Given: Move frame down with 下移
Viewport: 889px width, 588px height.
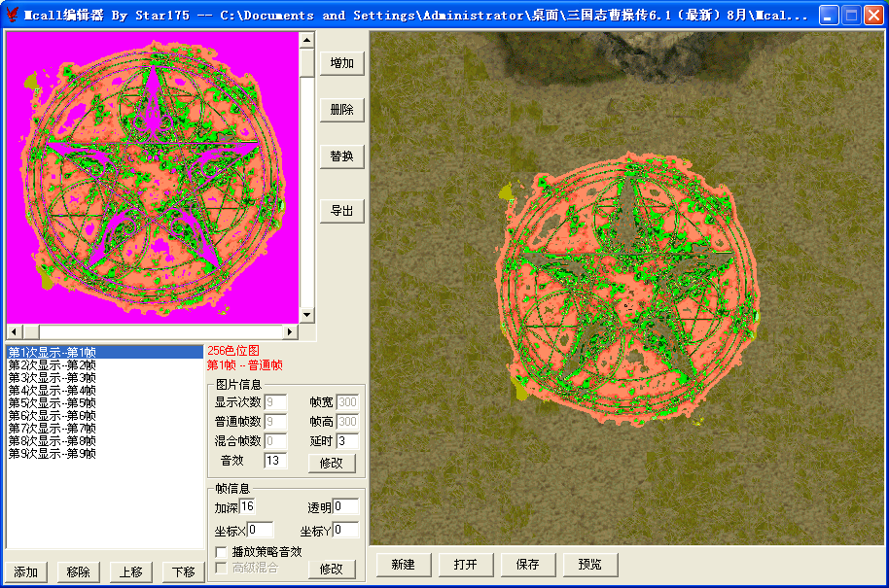Looking at the screenshot, I should [x=183, y=572].
